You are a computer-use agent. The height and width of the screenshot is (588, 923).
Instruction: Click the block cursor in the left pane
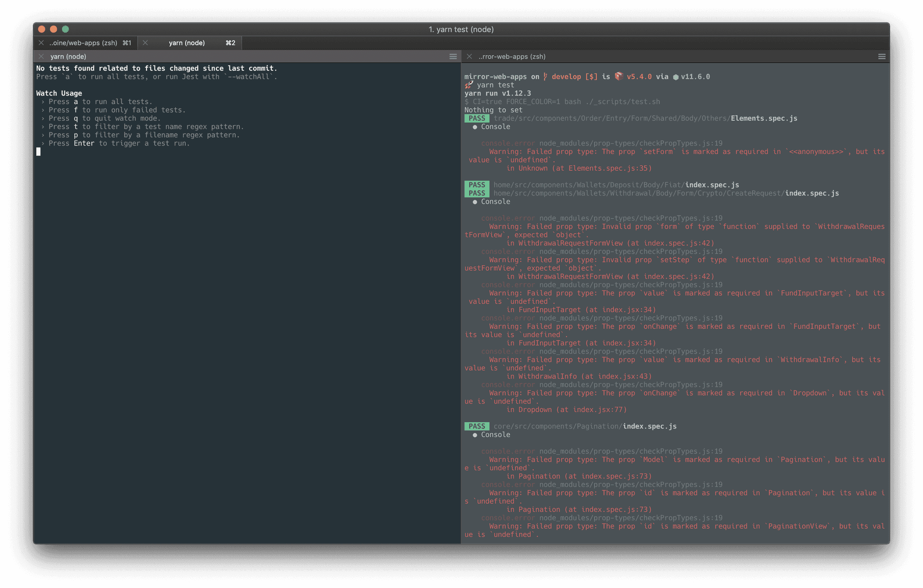38,152
